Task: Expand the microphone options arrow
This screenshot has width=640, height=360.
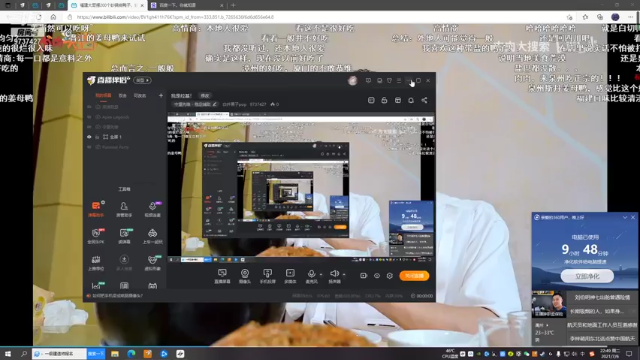Action: click(x=321, y=274)
